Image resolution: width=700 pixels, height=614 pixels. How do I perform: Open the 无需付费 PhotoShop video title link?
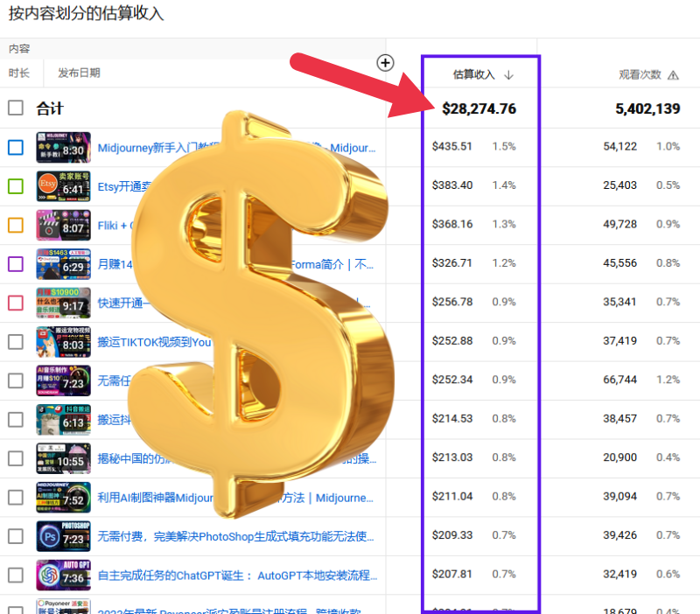click(x=236, y=535)
